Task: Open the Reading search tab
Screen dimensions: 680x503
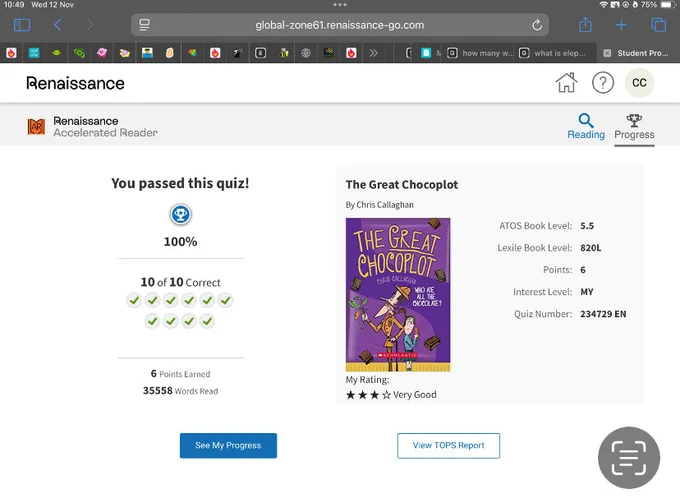Action: [586, 127]
